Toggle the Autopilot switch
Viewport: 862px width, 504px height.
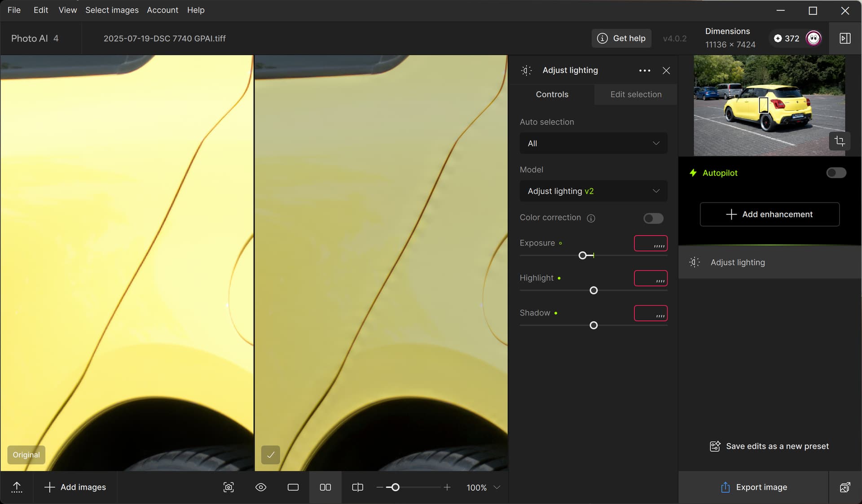click(836, 173)
